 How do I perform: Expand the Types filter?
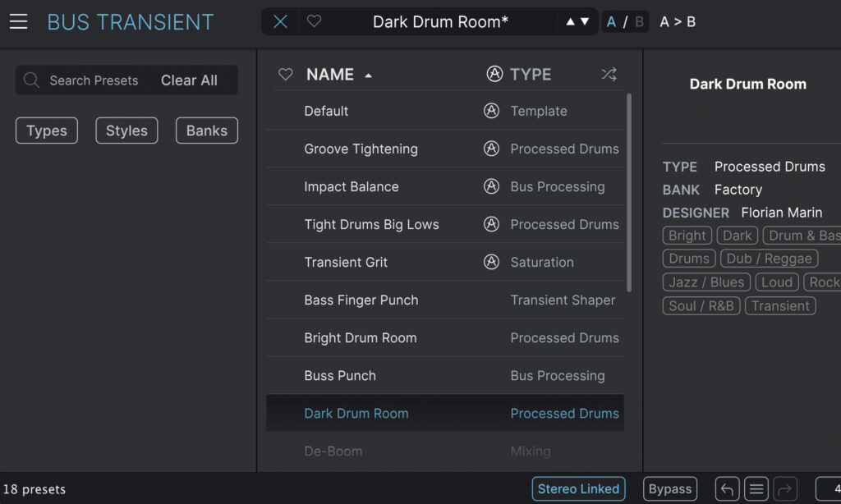pos(47,131)
